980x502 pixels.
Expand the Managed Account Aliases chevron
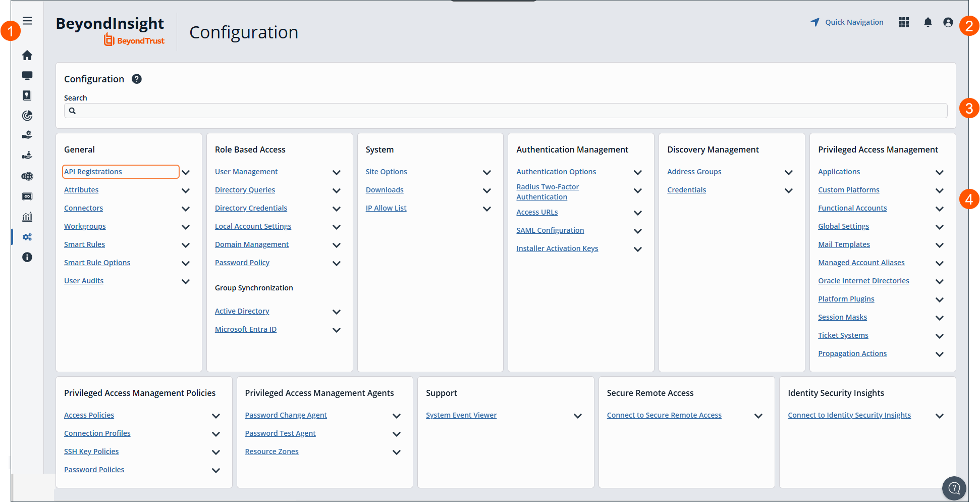click(x=940, y=263)
